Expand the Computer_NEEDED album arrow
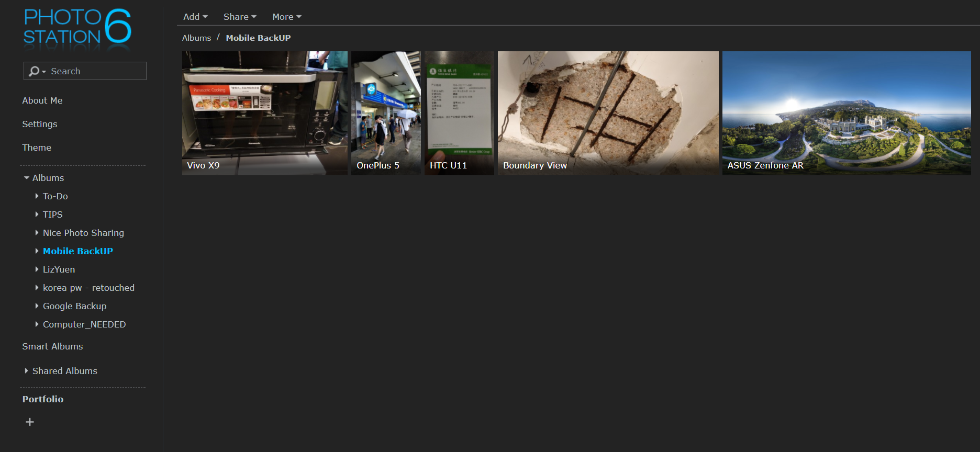 [37, 324]
